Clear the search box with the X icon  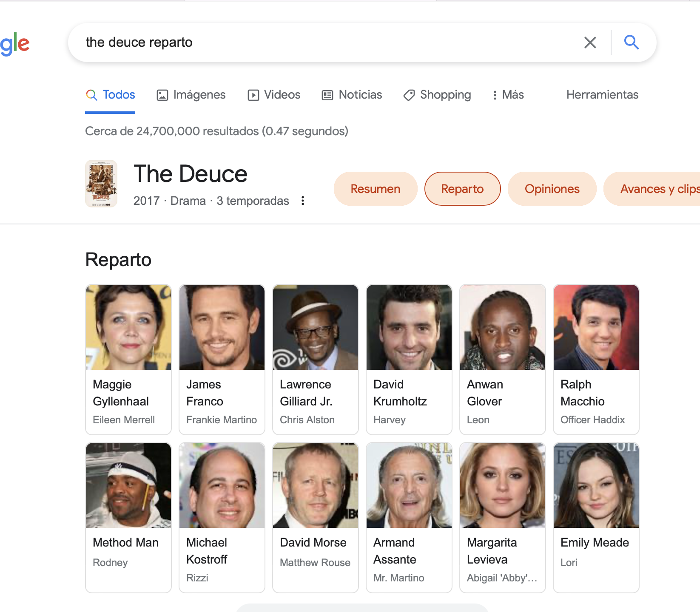590,42
